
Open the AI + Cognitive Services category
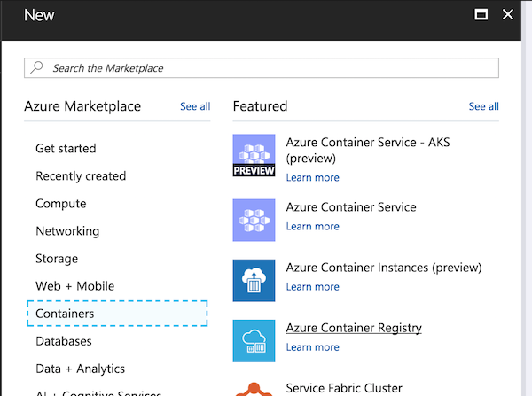click(x=98, y=393)
